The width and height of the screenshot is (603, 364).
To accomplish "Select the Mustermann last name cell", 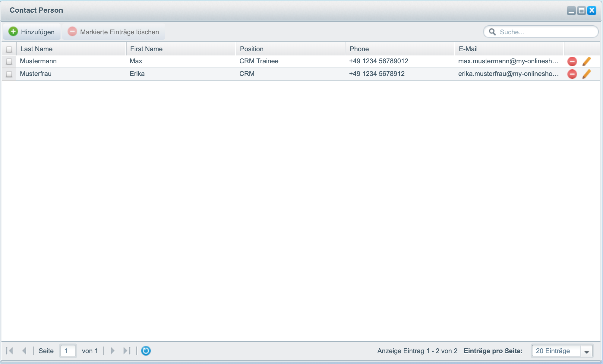I will pyautogui.click(x=71, y=61).
